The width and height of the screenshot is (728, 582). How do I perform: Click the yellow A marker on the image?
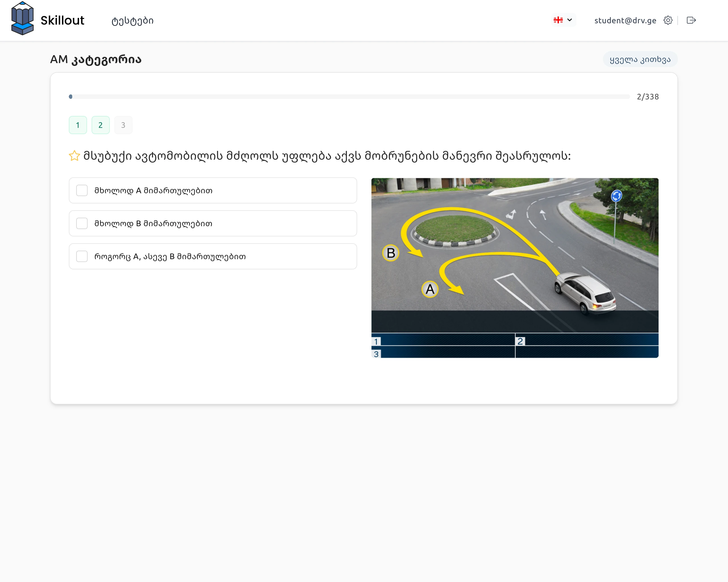(430, 289)
